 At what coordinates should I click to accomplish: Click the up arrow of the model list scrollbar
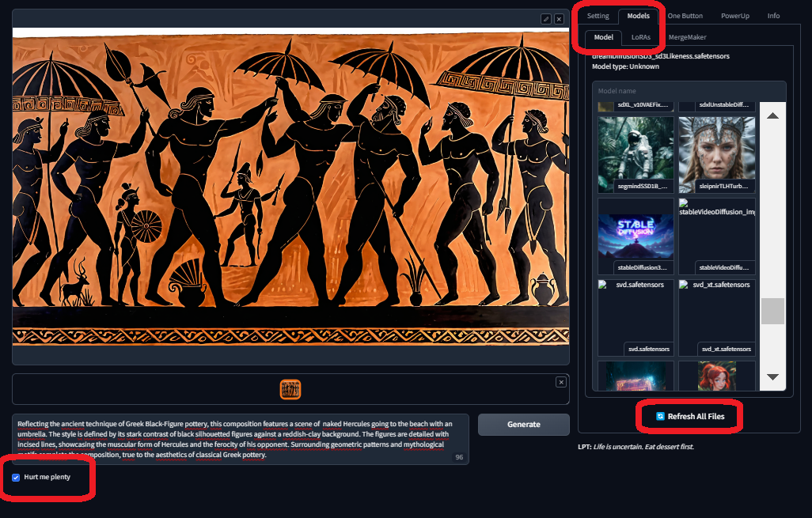pyautogui.click(x=772, y=115)
